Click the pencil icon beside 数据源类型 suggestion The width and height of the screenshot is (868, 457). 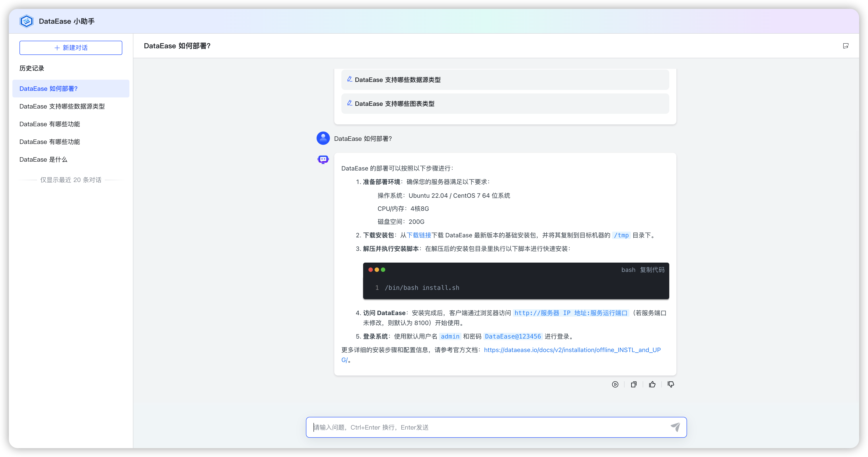[349, 79]
